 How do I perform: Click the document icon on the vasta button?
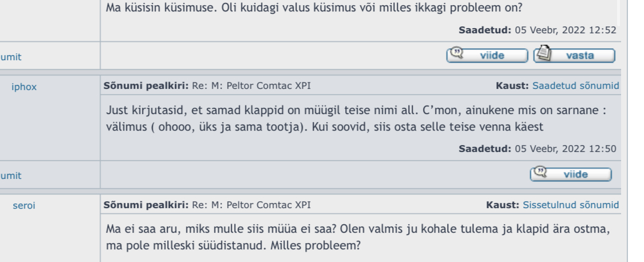click(544, 55)
